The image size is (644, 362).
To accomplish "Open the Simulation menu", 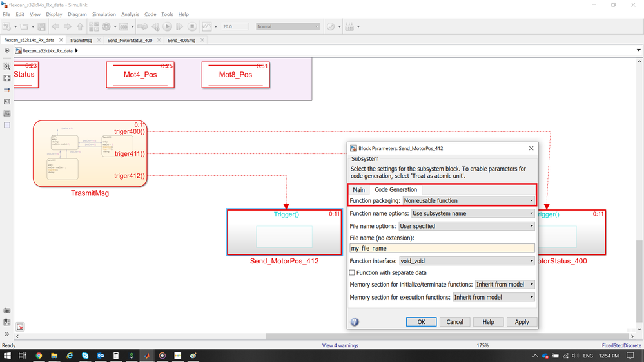I will [x=104, y=14].
